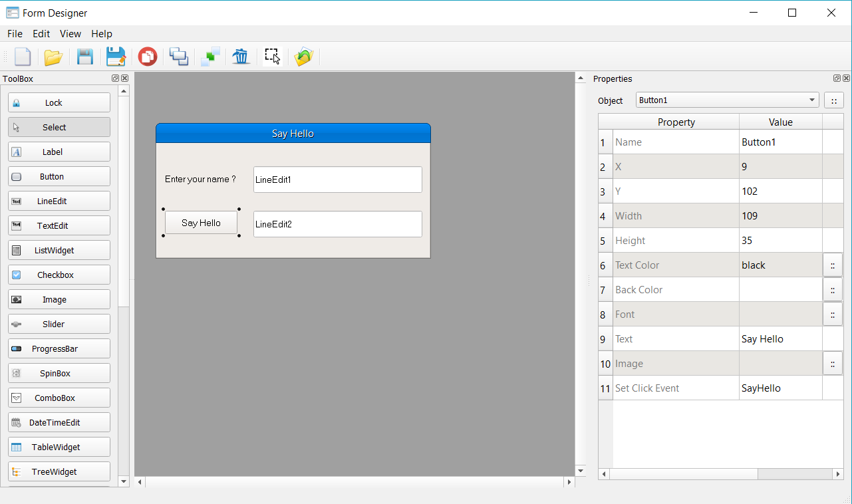Save the current form design

(x=84, y=57)
